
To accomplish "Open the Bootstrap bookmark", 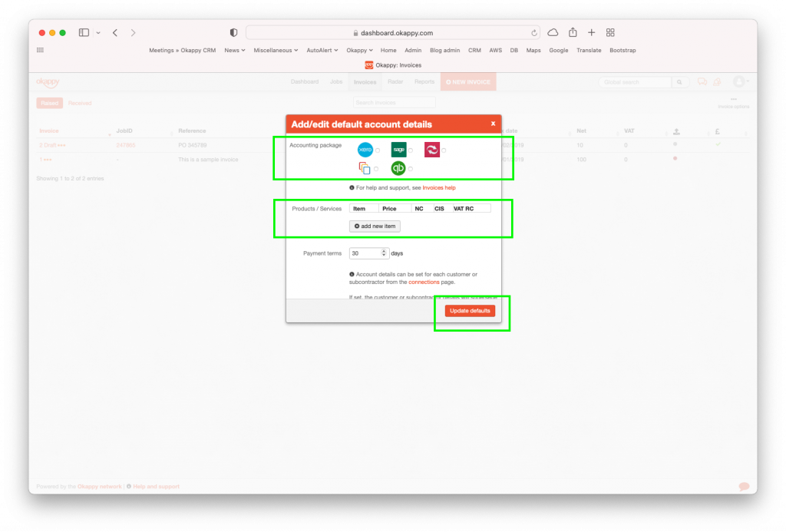I will click(x=623, y=50).
